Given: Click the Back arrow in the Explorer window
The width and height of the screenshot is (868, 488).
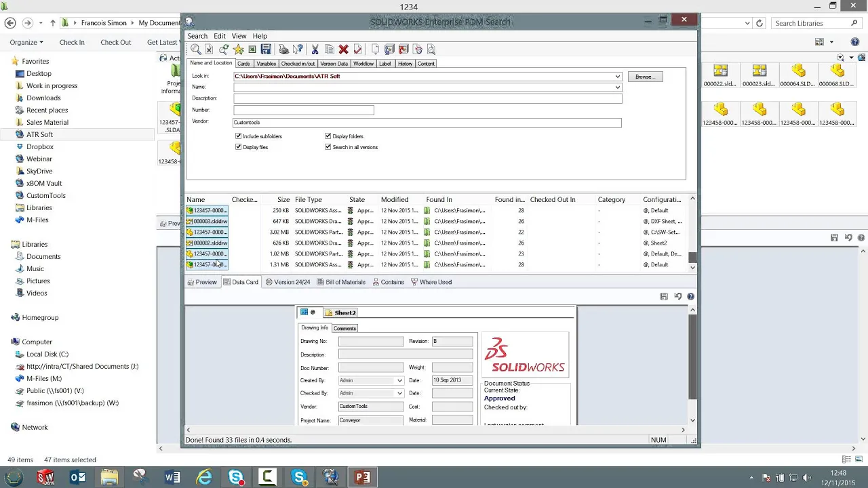Looking at the screenshot, I should click(9, 23).
